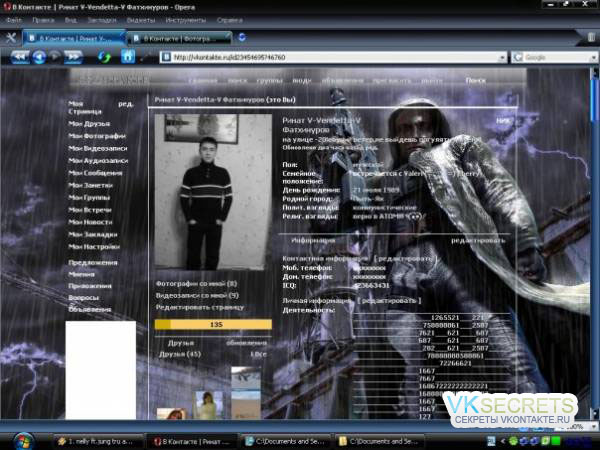Click the large profile photo
This screenshot has width=600, height=450.
(x=213, y=192)
